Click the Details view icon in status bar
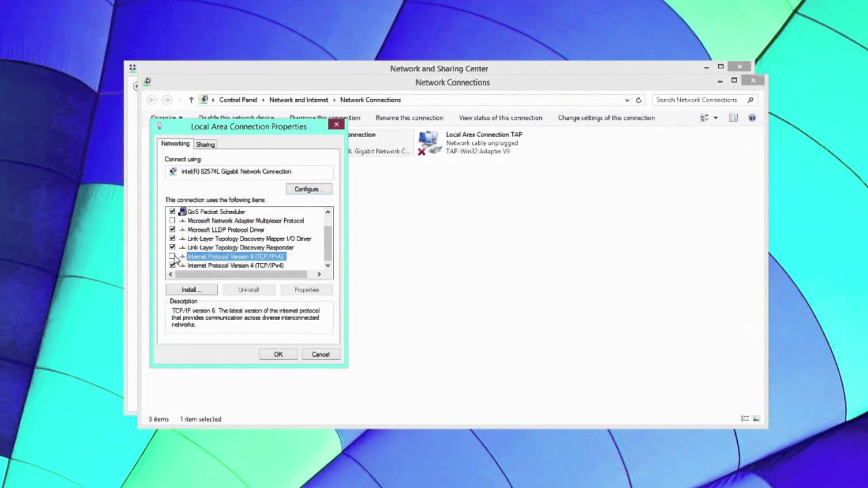 [x=745, y=419]
